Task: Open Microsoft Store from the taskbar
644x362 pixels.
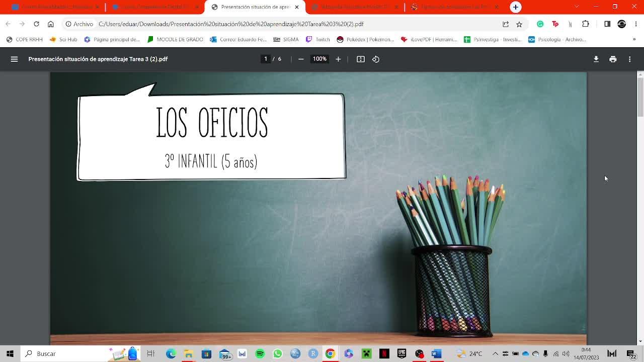Action: [206, 354]
